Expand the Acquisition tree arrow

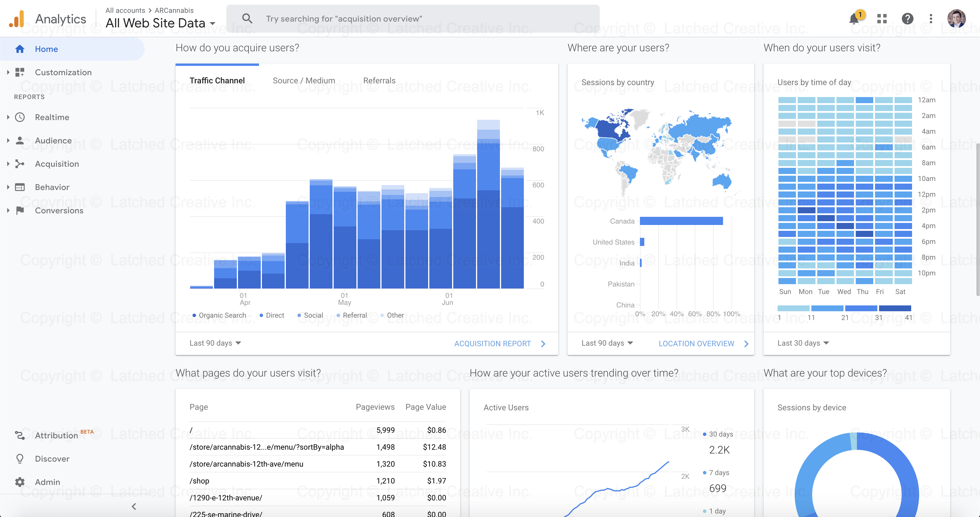[8, 164]
